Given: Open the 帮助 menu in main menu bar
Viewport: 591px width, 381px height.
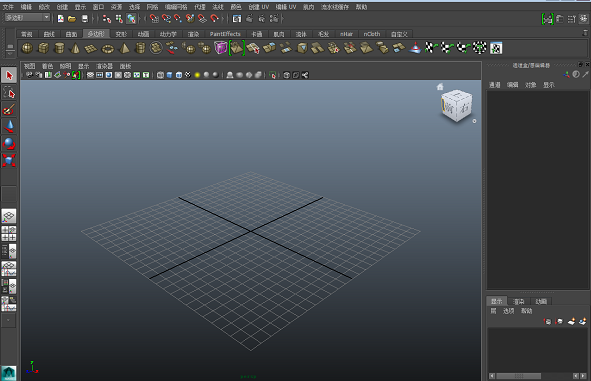Looking at the screenshot, I should (361, 7).
